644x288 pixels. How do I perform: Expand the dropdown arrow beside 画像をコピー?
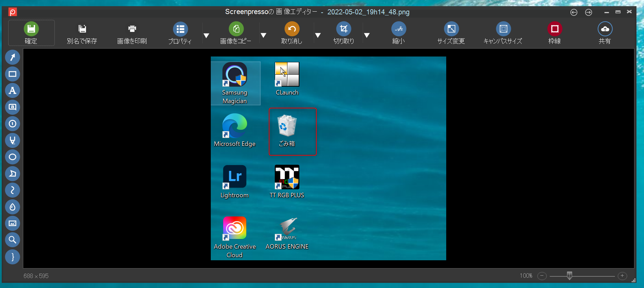coord(263,35)
